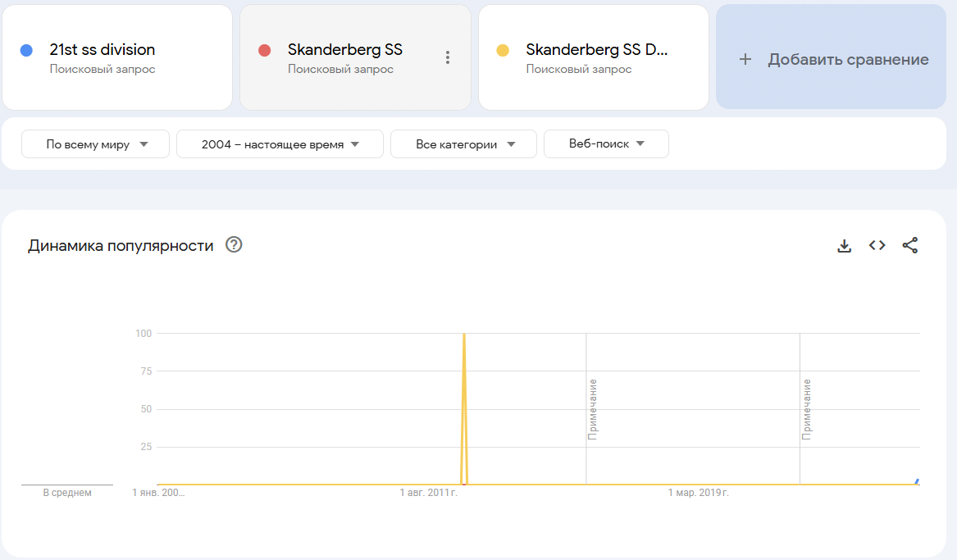The image size is (957, 560).
Task: Click the second Примечание note marker on chart
Action: point(807,408)
